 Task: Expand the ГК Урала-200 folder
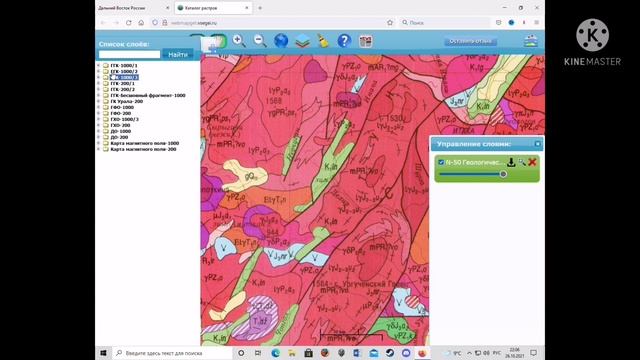(98, 101)
